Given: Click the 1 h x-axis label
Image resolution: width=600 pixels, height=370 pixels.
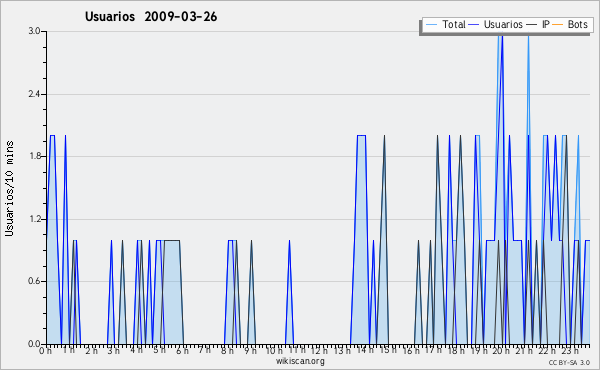Looking at the screenshot, I should 68,350.
